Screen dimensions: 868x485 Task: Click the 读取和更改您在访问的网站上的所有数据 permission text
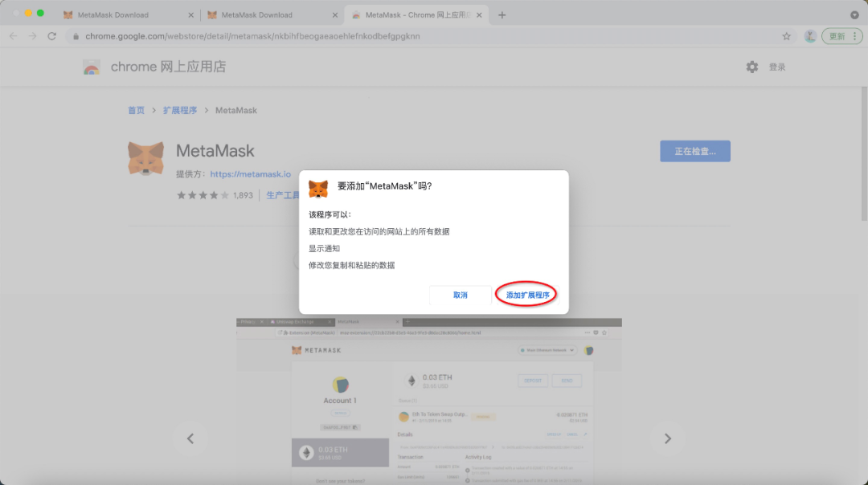tap(379, 232)
